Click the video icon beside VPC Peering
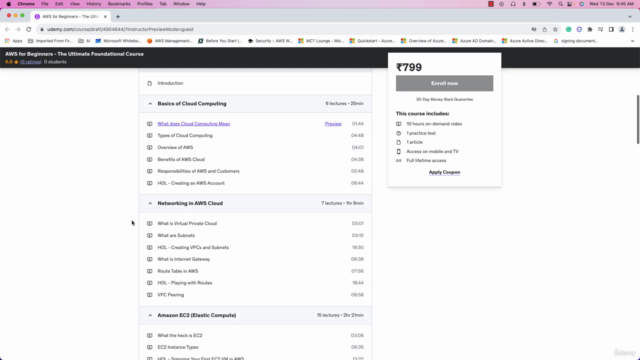640x360 pixels. click(149, 295)
